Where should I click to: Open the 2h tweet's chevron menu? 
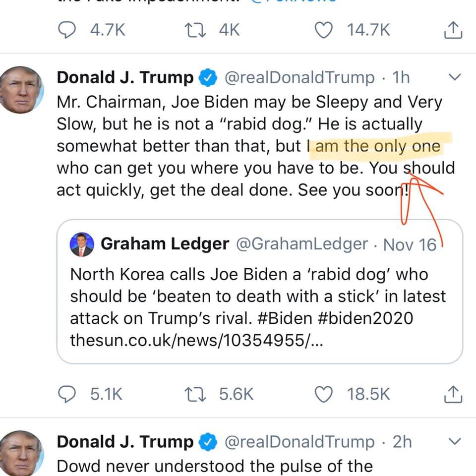click(454, 442)
